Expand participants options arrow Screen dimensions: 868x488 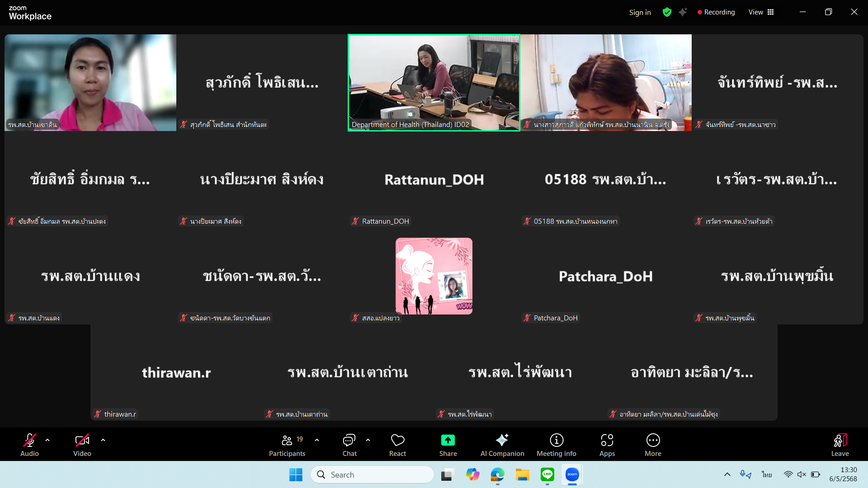(317, 440)
